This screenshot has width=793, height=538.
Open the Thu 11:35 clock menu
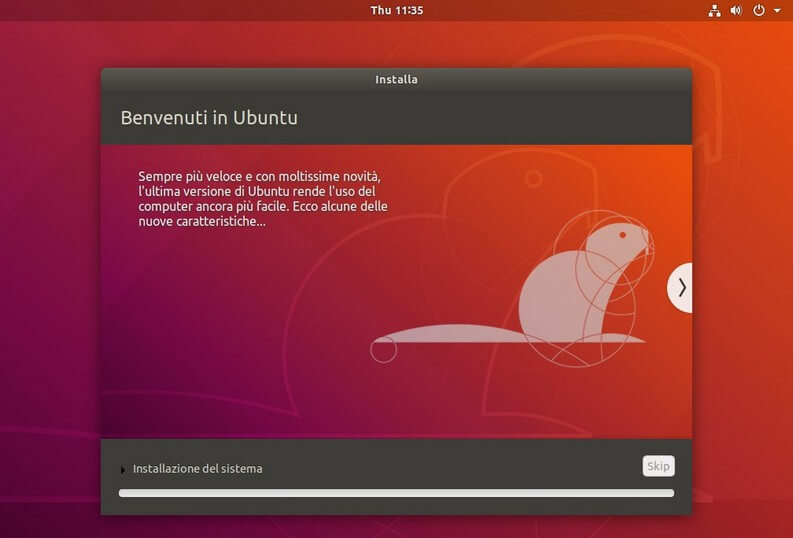tap(396, 10)
